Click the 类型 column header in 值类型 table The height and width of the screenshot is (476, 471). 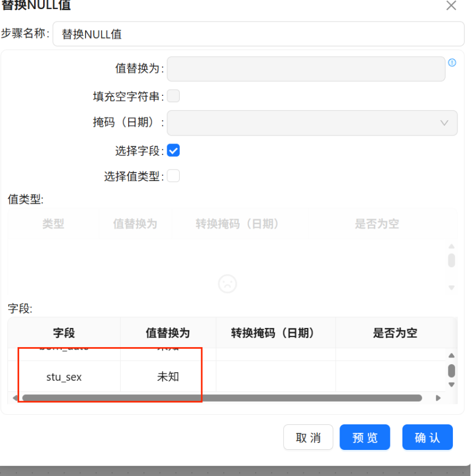(x=53, y=224)
